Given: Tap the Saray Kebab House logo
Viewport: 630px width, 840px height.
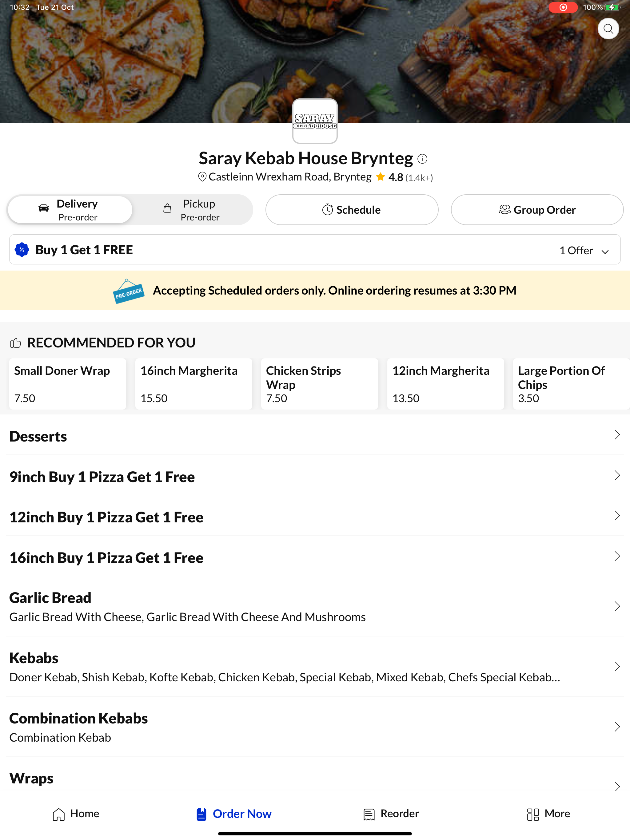Looking at the screenshot, I should click(315, 121).
